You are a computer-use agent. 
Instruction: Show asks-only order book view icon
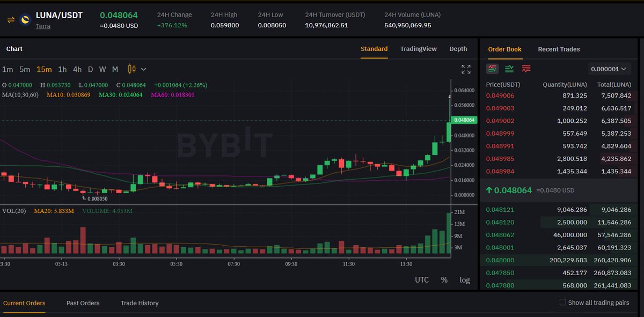[526, 69]
